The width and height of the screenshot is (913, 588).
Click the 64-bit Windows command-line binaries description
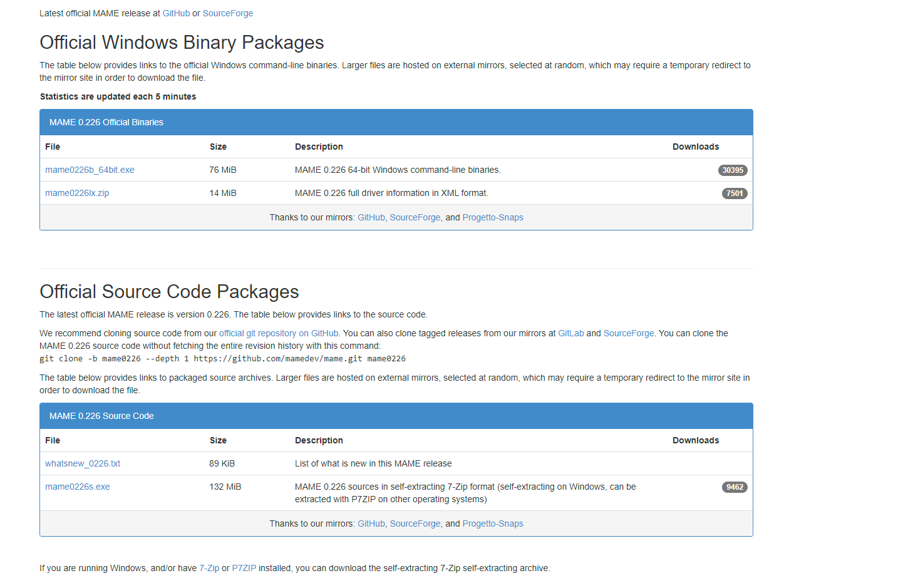(398, 170)
